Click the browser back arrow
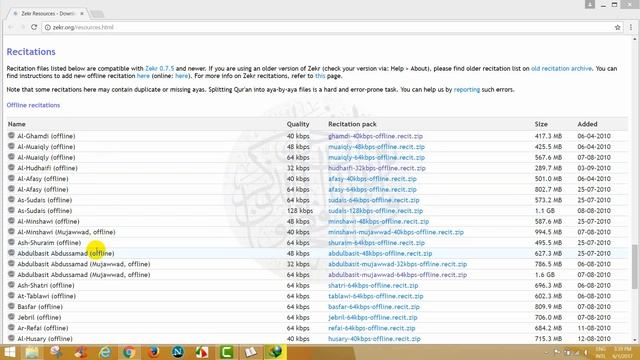 pos(11,27)
